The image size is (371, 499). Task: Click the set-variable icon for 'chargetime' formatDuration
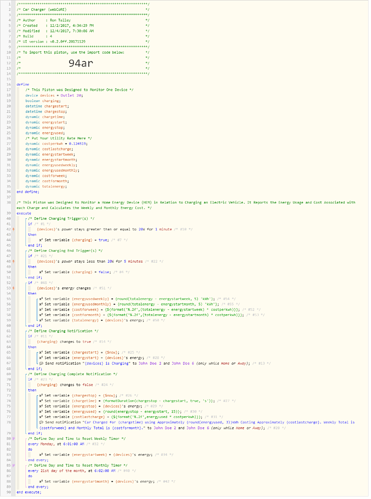click(41, 401)
